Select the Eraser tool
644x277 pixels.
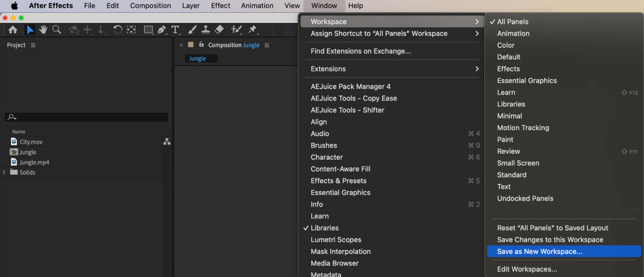coord(219,30)
